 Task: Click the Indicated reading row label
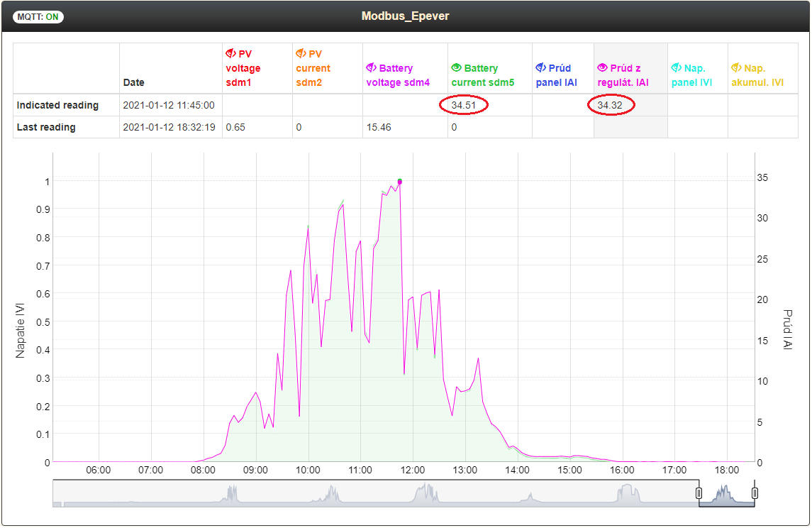tap(57, 105)
